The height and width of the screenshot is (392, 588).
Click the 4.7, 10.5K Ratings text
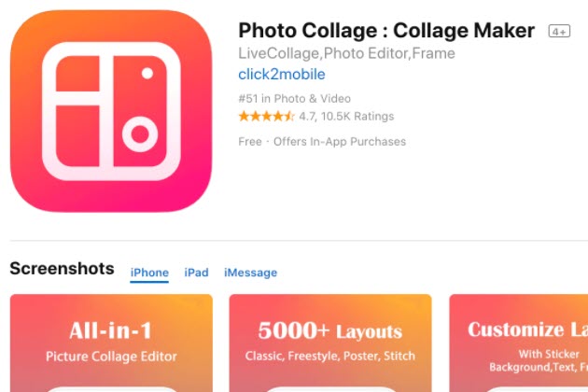tap(346, 117)
